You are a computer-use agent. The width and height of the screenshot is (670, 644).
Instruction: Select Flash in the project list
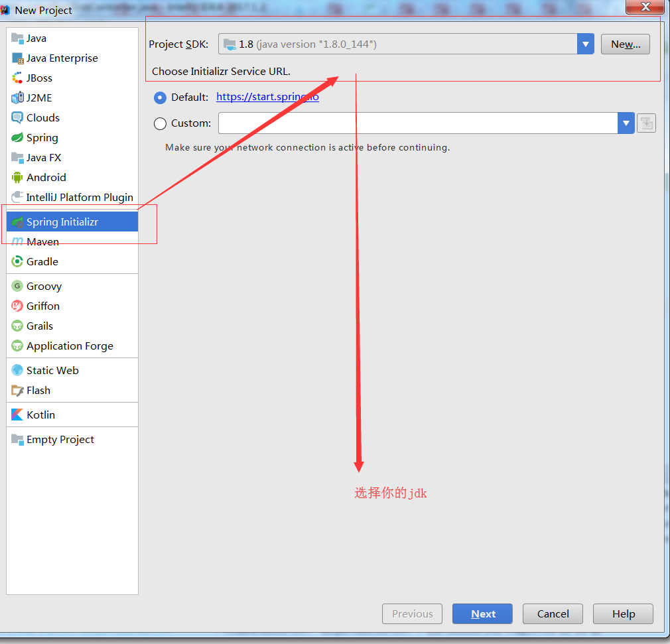tap(72, 390)
